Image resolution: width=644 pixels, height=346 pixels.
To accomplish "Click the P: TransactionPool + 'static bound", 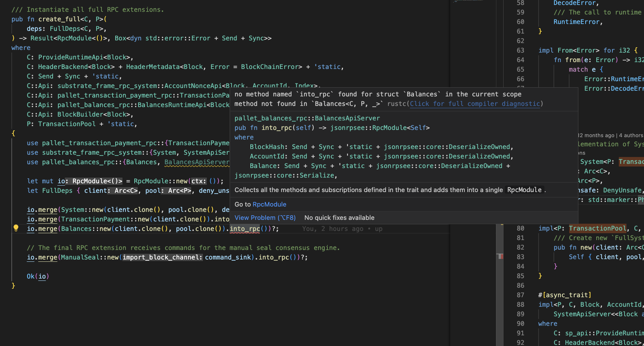I will pyautogui.click(x=82, y=124).
